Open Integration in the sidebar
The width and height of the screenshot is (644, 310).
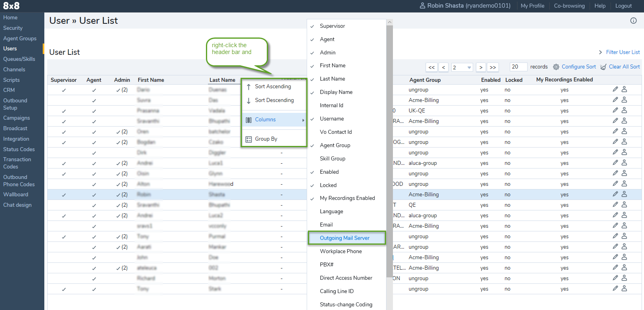tap(16, 139)
